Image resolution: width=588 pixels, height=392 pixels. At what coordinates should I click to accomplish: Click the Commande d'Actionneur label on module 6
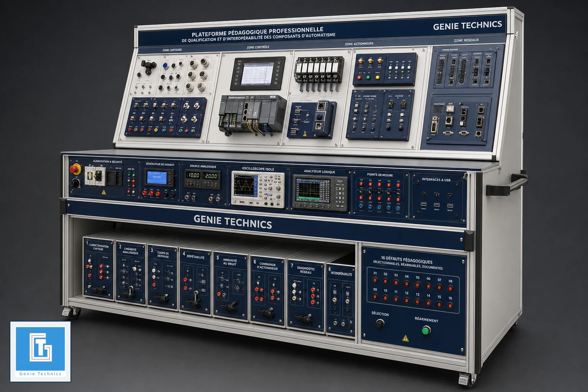(x=268, y=266)
